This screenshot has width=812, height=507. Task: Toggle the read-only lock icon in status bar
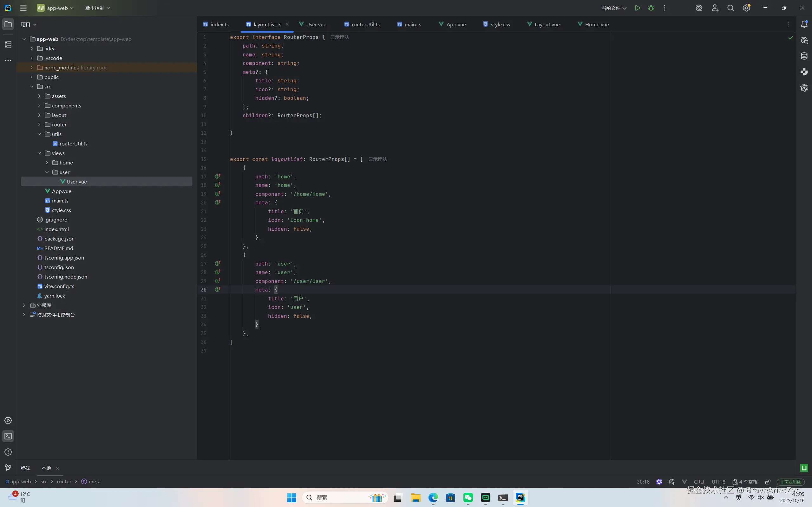coord(768,482)
